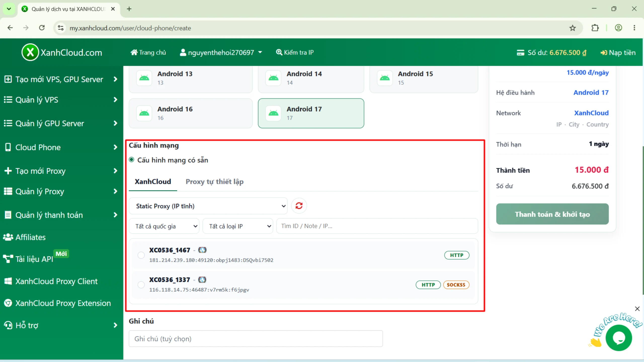Select the Cấu hình mạng có sẵn radio
Image resolution: width=644 pixels, height=362 pixels.
tap(132, 160)
